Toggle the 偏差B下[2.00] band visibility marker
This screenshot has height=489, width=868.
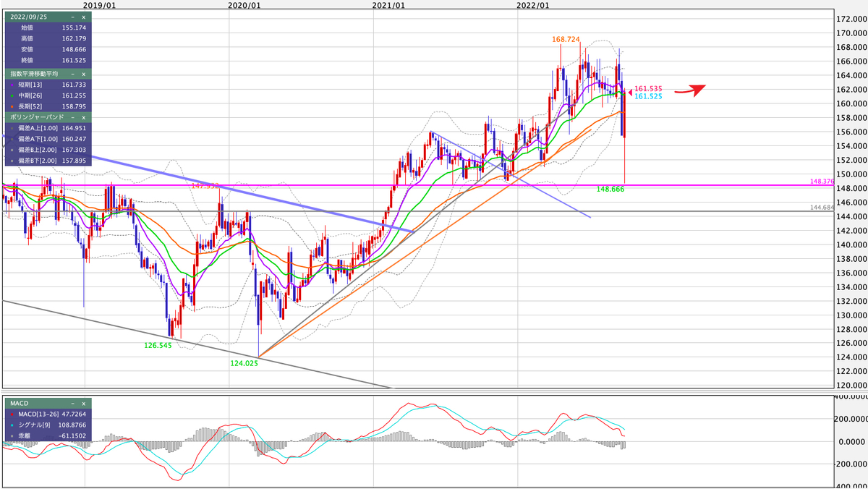click(x=12, y=160)
